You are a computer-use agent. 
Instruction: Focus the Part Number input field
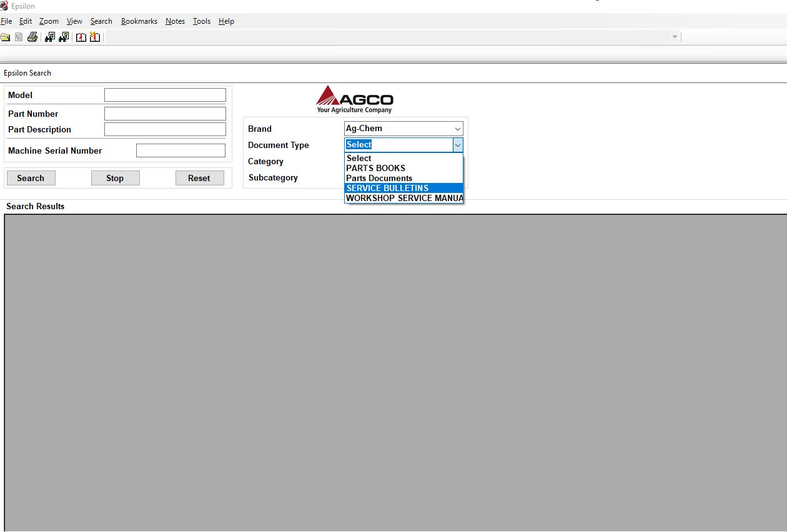[165, 114]
